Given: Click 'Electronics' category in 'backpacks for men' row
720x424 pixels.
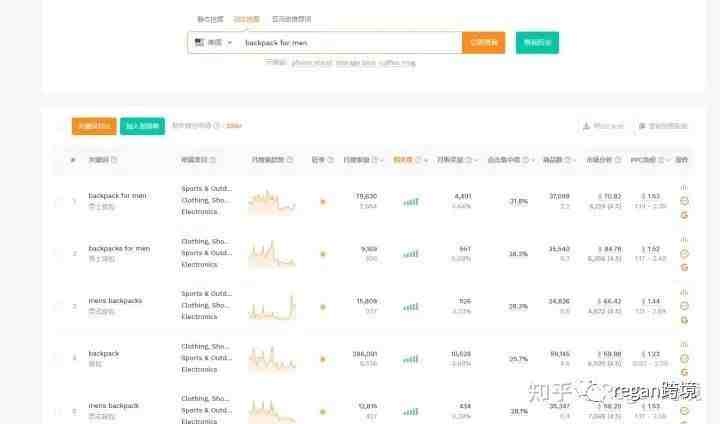Looking at the screenshot, I should click(199, 265).
